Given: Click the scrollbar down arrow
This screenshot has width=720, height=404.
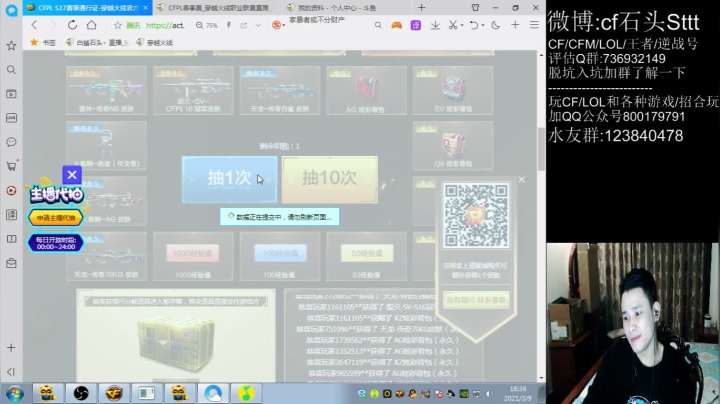Looking at the screenshot, I should [x=541, y=378].
